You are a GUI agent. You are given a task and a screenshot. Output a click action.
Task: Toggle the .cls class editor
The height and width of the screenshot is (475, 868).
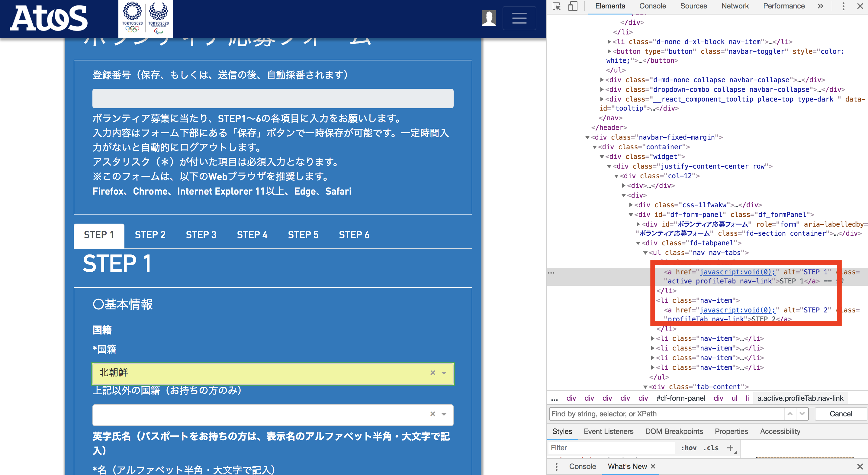tap(711, 448)
